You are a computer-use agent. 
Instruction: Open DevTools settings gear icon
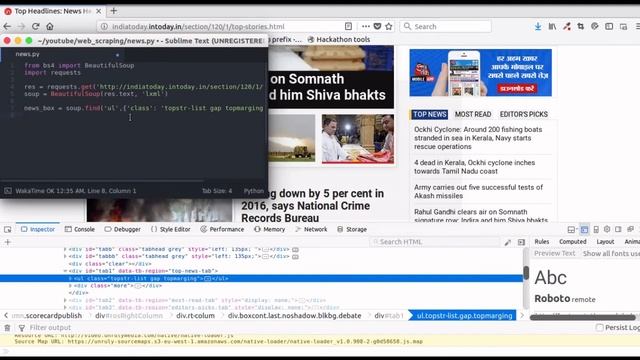[607, 229]
